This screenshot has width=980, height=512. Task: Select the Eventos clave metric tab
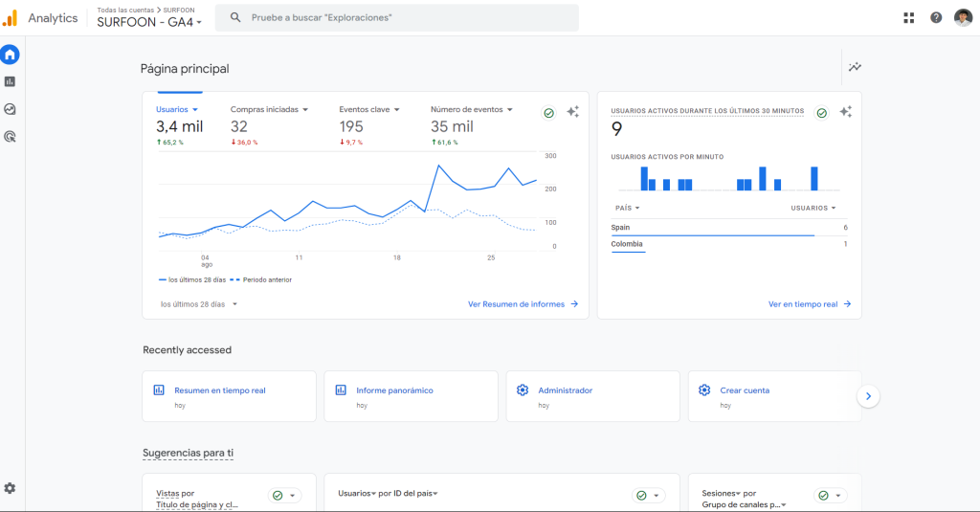point(368,110)
